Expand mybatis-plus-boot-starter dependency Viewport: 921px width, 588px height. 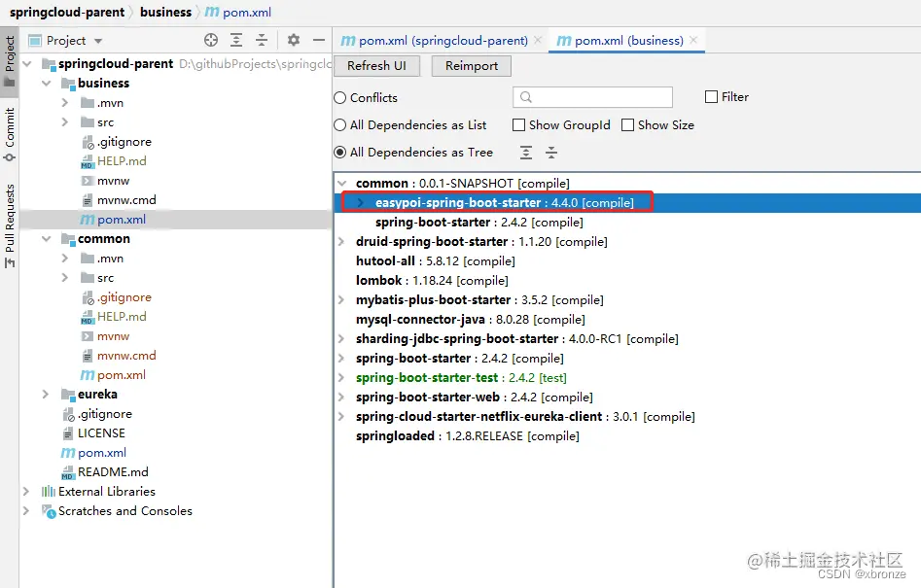(x=342, y=300)
